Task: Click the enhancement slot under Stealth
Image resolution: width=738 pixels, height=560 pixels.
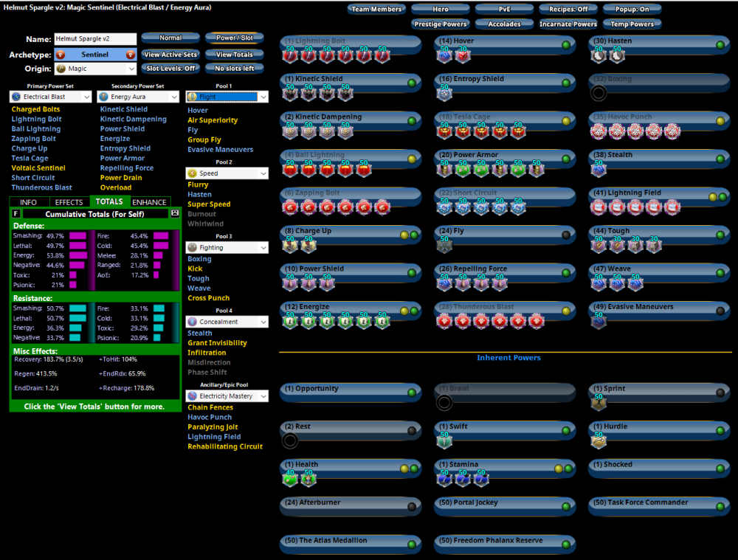Action: click(x=599, y=170)
